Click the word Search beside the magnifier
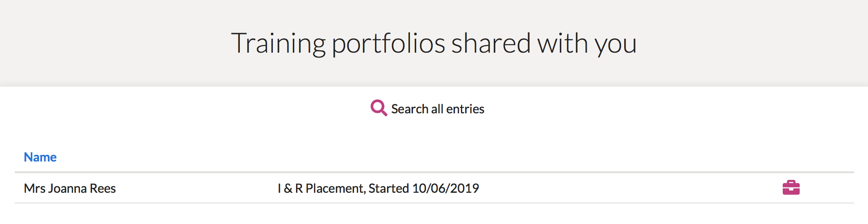868x224 pixels. point(409,109)
